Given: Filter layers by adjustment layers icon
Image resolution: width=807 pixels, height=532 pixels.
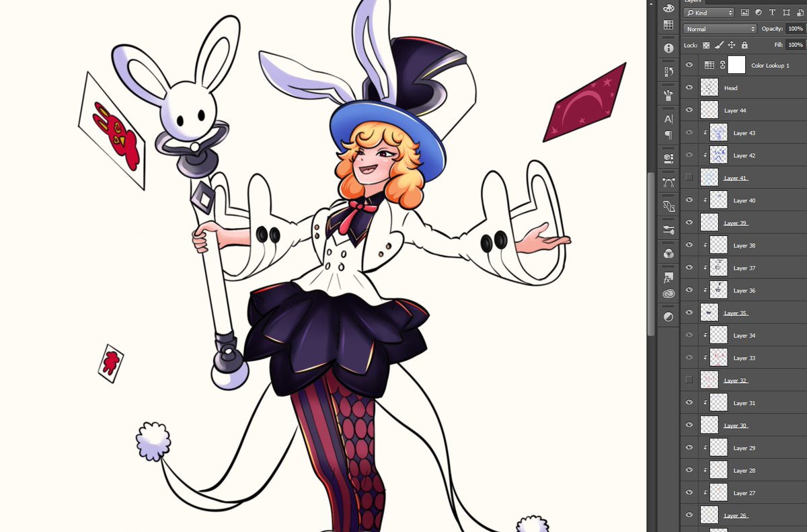Looking at the screenshot, I should [x=758, y=13].
